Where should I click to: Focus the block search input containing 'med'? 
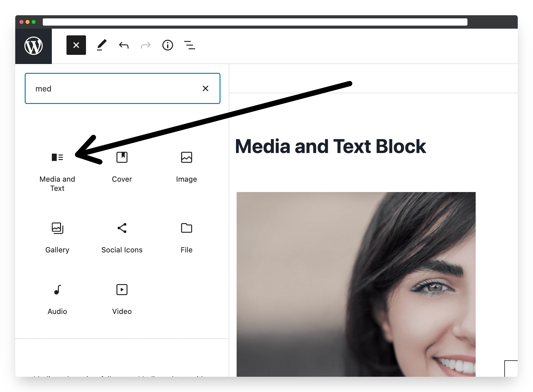tap(123, 88)
